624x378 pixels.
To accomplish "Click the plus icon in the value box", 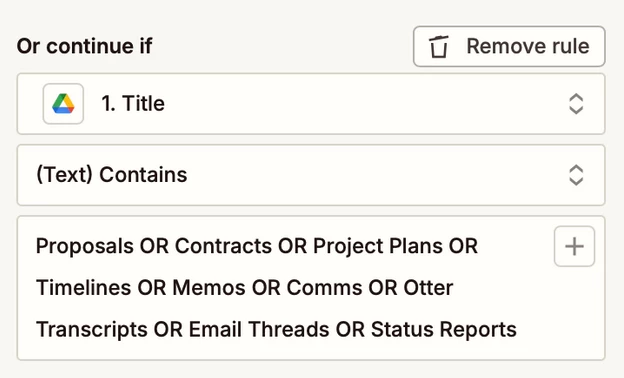I will 574,246.
